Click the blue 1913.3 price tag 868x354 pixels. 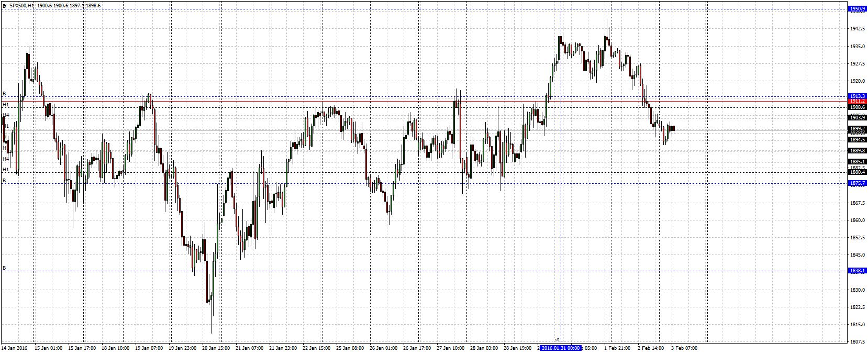point(857,96)
